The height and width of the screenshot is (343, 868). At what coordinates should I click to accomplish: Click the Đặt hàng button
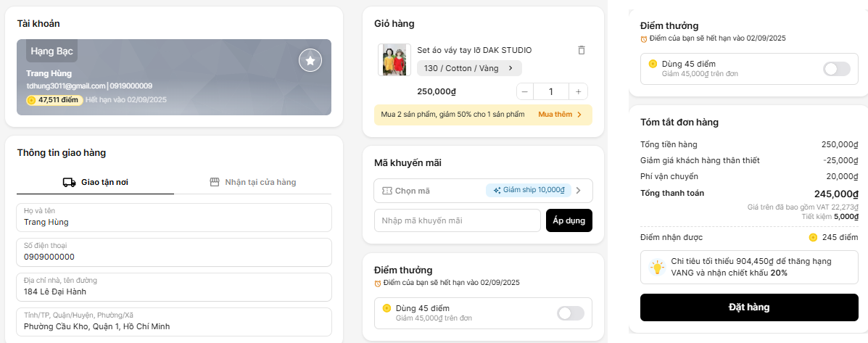[749, 307]
